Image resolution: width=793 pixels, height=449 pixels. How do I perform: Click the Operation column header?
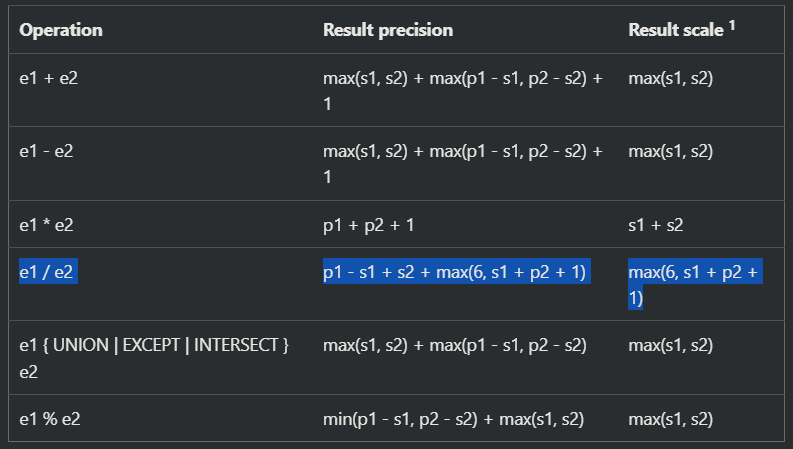tap(61, 30)
